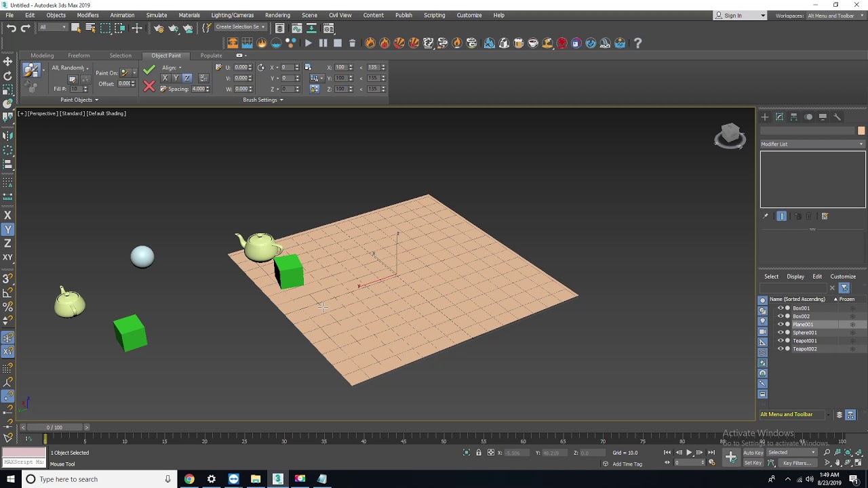
Task: Click the Select and Rotate tool in left bar
Action: coord(8,76)
